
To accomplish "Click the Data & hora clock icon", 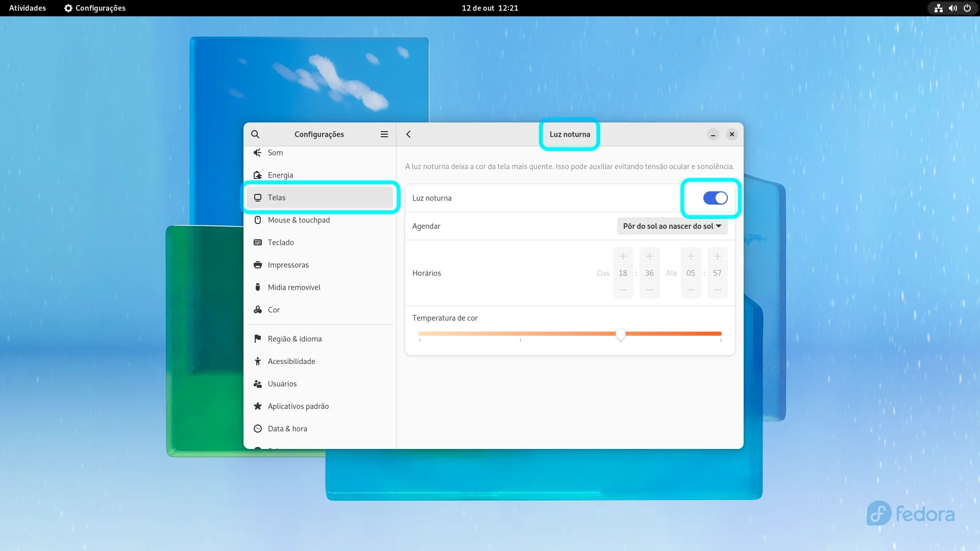I will click(x=258, y=429).
